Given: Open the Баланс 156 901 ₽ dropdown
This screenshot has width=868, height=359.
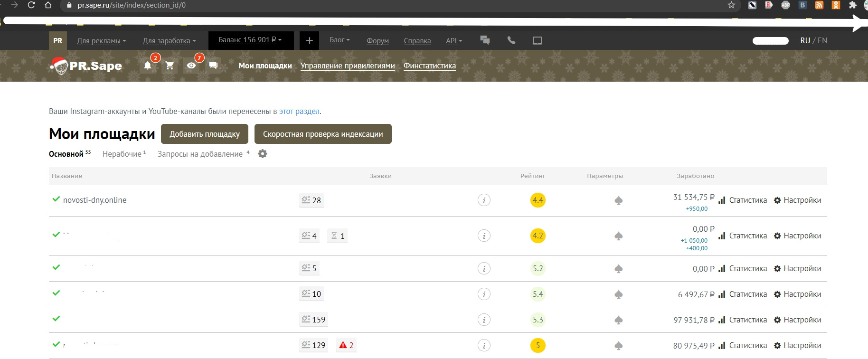Looking at the screenshot, I should (x=250, y=40).
